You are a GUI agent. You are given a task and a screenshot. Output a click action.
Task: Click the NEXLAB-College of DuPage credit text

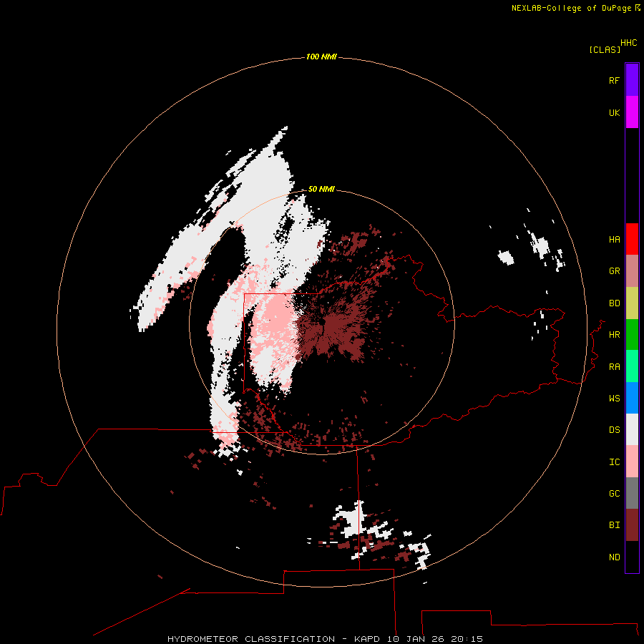coord(572,8)
